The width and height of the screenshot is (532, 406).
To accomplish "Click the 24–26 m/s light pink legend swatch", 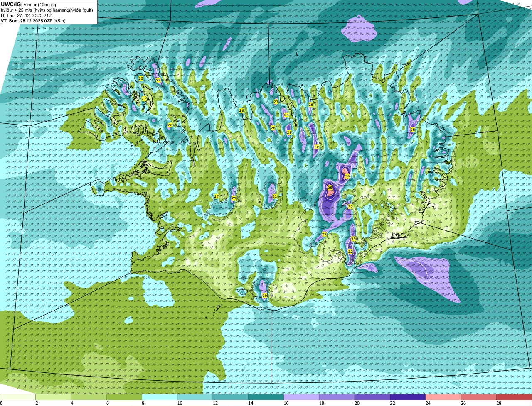I will pyautogui.click(x=443, y=397).
